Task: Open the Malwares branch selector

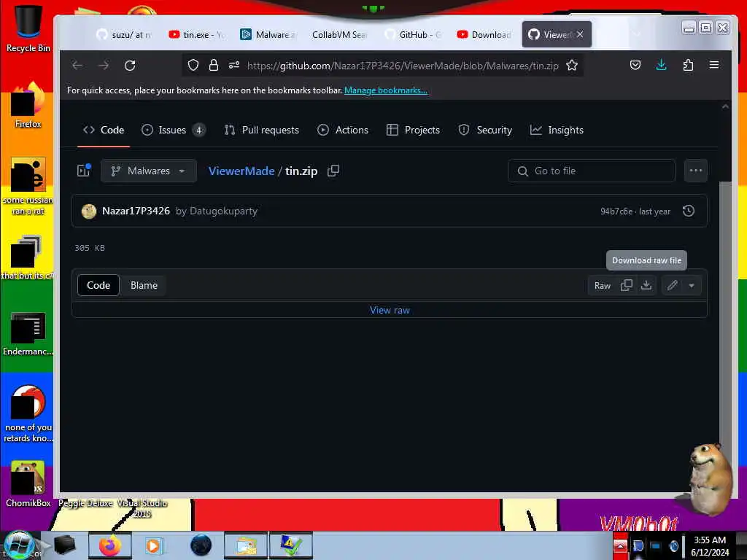Action: (x=148, y=171)
